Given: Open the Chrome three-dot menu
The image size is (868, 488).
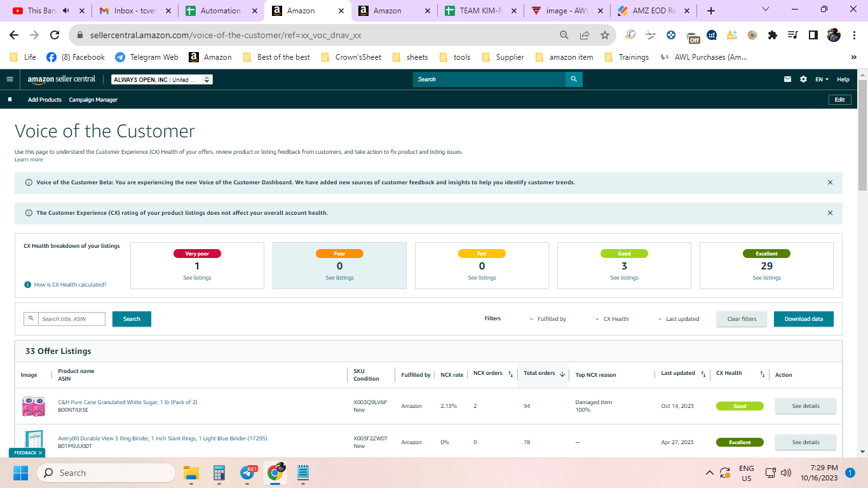Looking at the screenshot, I should coord(853,35).
